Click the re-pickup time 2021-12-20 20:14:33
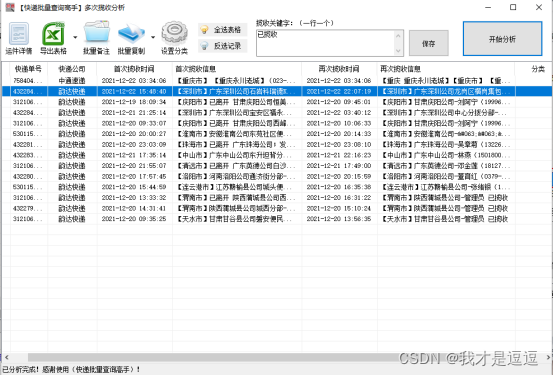The height and width of the screenshot is (376, 554). tap(339, 134)
